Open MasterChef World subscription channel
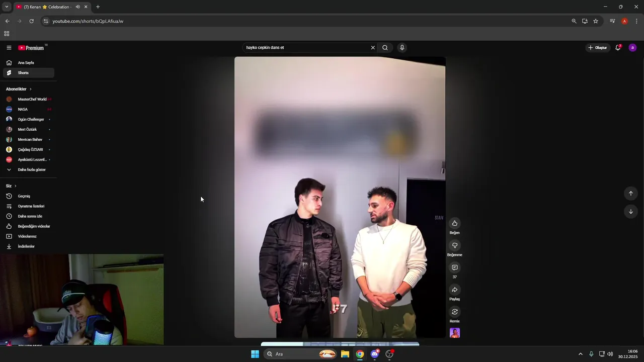Screen dimensions: 644x362 tap(29, 99)
